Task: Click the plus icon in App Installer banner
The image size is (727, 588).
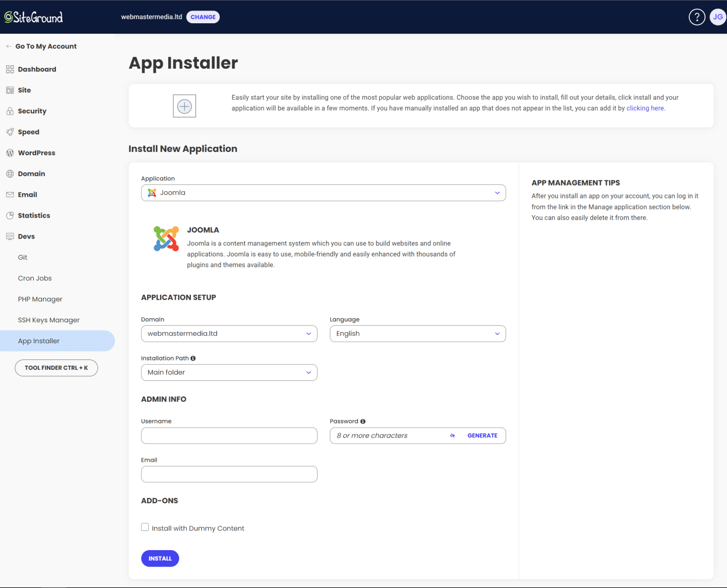Action: pyautogui.click(x=184, y=106)
